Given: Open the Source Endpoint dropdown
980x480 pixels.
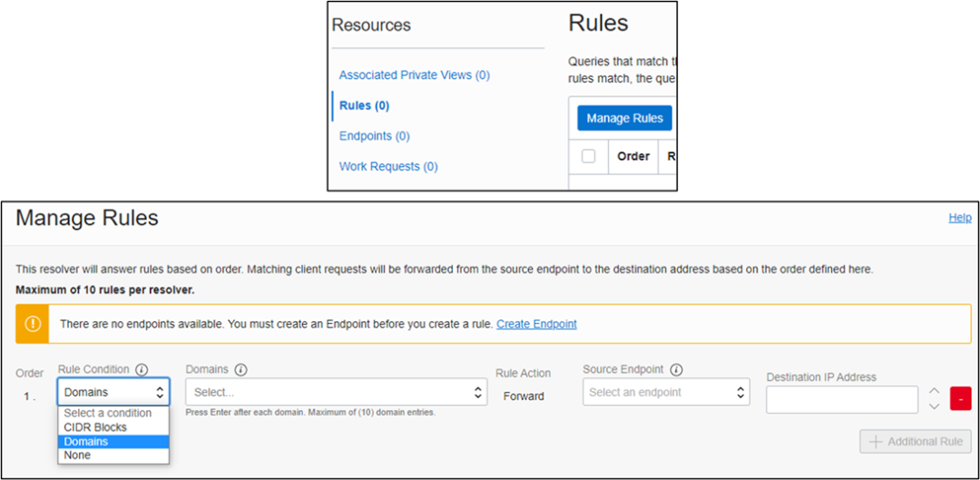Looking at the screenshot, I should point(666,392).
